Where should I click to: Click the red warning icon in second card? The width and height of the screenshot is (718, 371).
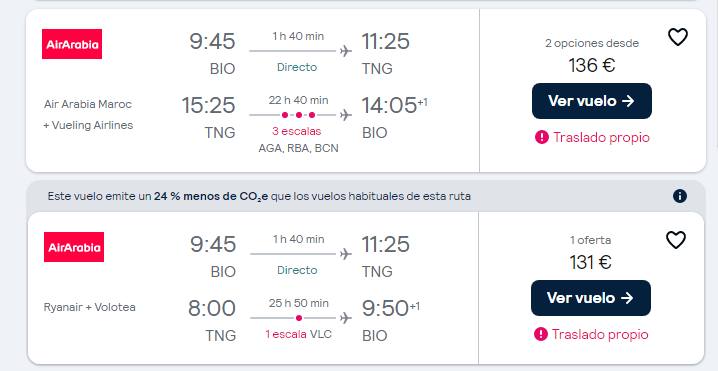[541, 334]
